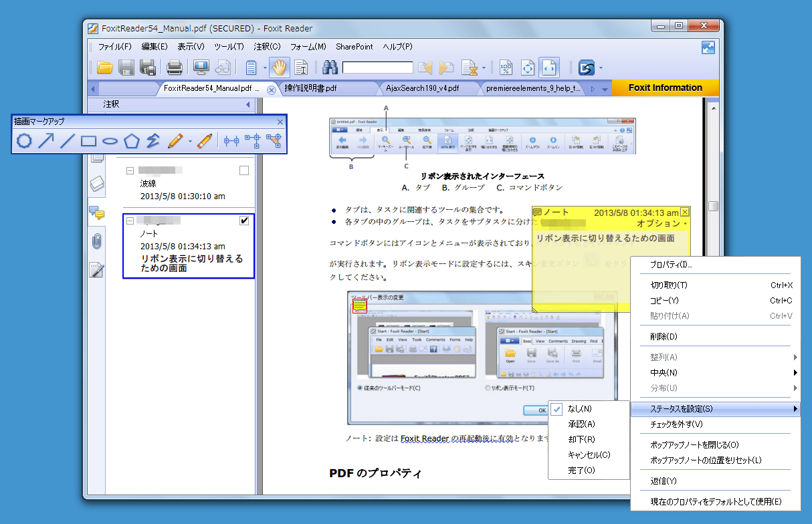Click in the search text field

tap(378, 68)
